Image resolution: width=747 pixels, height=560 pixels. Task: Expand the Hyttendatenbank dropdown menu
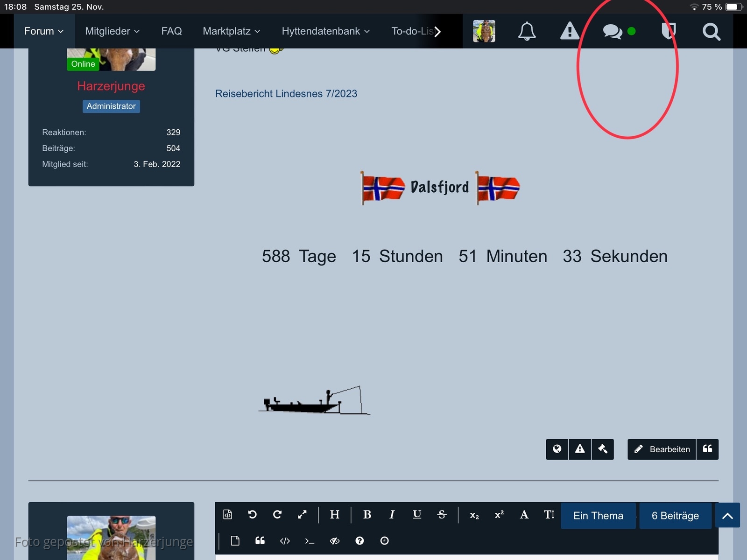tap(325, 31)
